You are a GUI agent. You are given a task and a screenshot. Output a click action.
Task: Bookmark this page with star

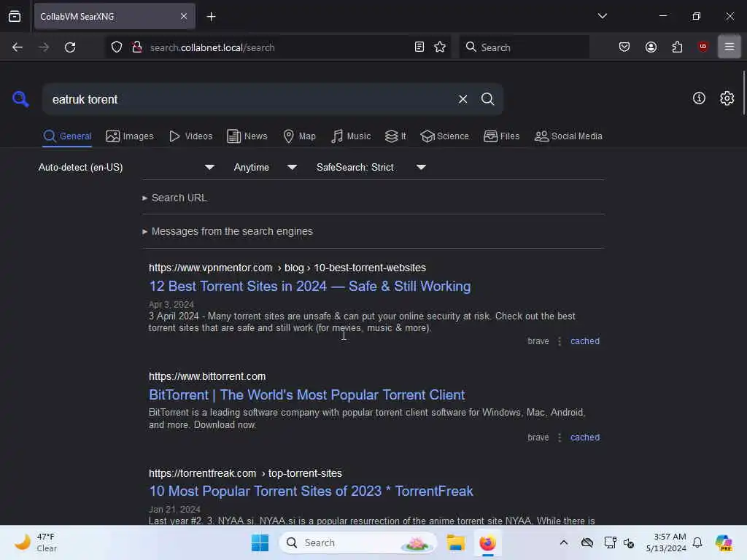point(440,47)
